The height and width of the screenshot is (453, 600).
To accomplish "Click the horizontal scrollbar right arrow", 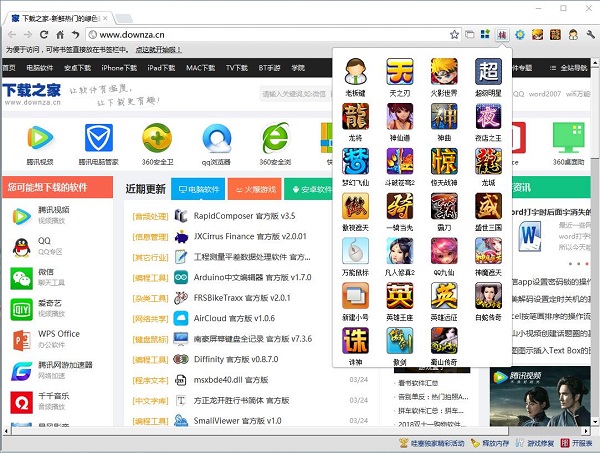I will (586, 431).
